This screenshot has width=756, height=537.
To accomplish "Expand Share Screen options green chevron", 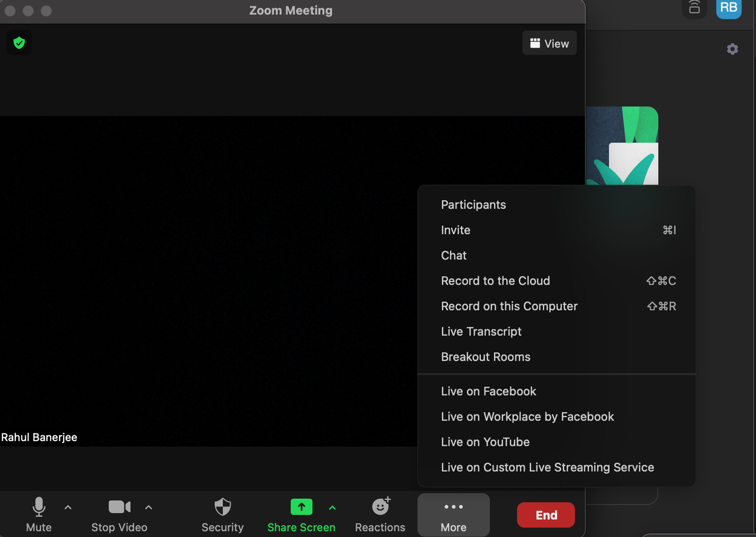I will click(332, 507).
